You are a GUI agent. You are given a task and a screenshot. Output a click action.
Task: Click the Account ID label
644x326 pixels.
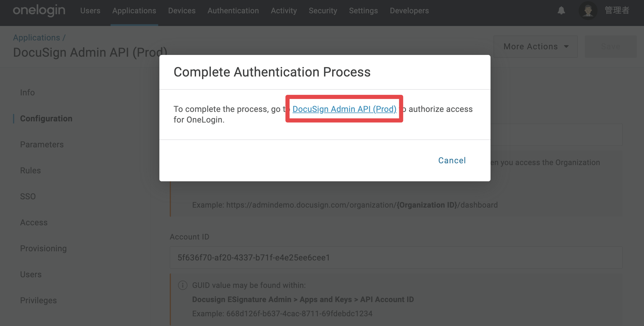click(189, 237)
